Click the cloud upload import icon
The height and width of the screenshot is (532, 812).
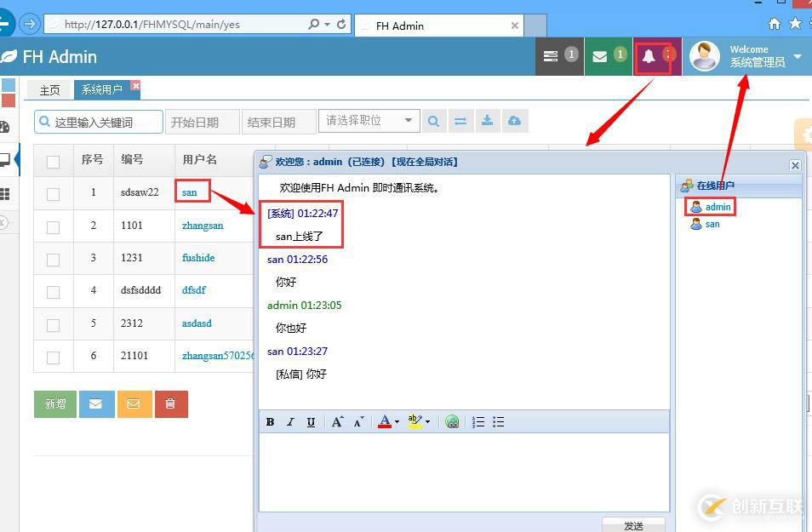[514, 121]
